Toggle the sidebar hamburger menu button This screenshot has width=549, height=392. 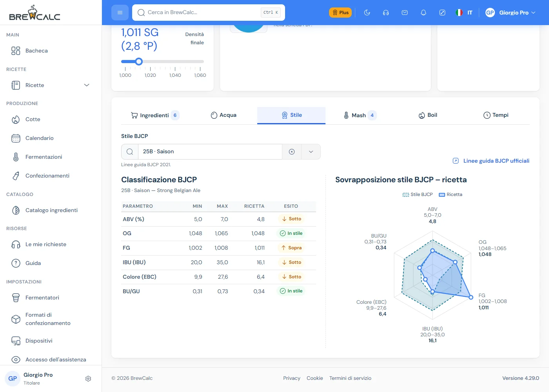coord(120,13)
